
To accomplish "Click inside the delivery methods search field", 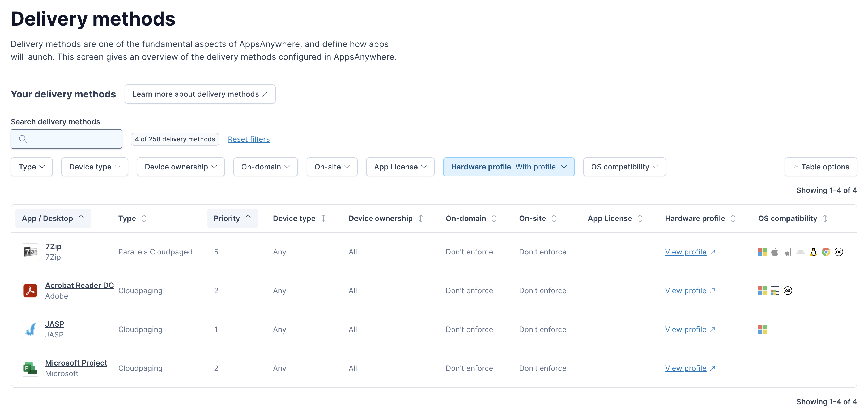I will coord(66,139).
